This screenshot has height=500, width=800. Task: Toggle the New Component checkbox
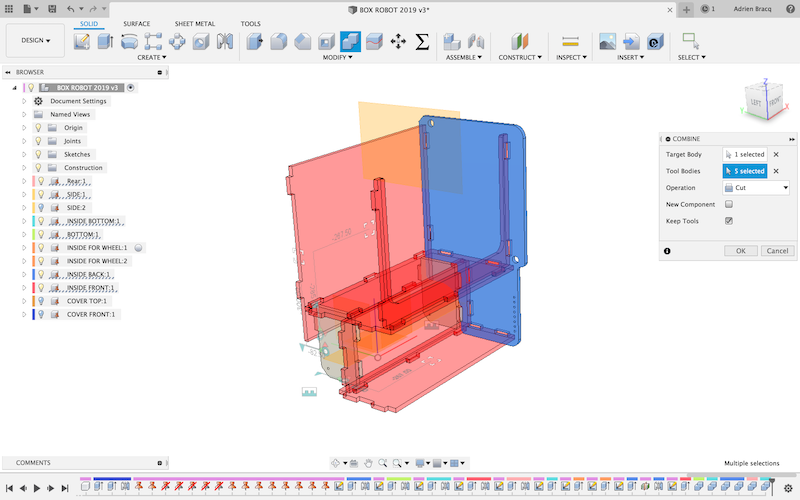pos(729,204)
